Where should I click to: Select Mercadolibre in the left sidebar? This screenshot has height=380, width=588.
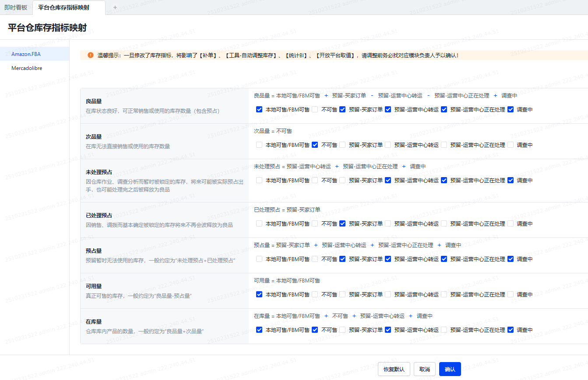27,68
